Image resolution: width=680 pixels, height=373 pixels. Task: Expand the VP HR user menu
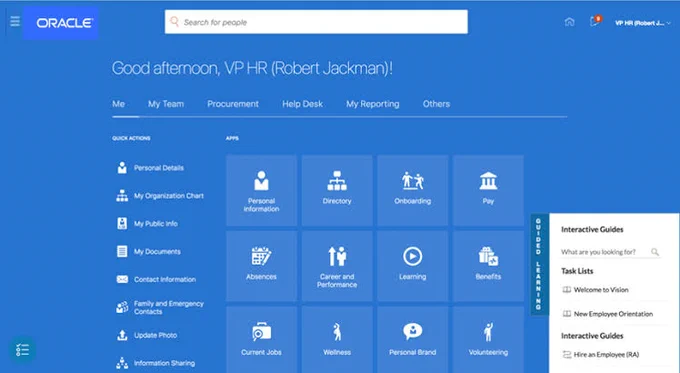coord(643,23)
